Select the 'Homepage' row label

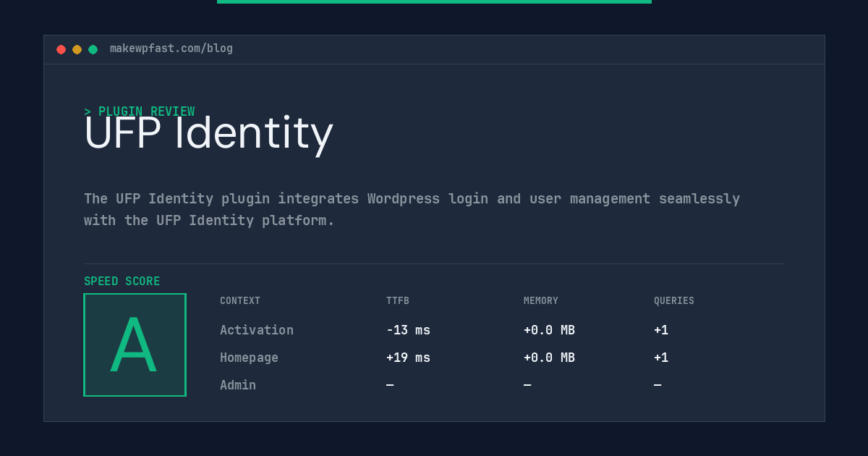tap(249, 358)
